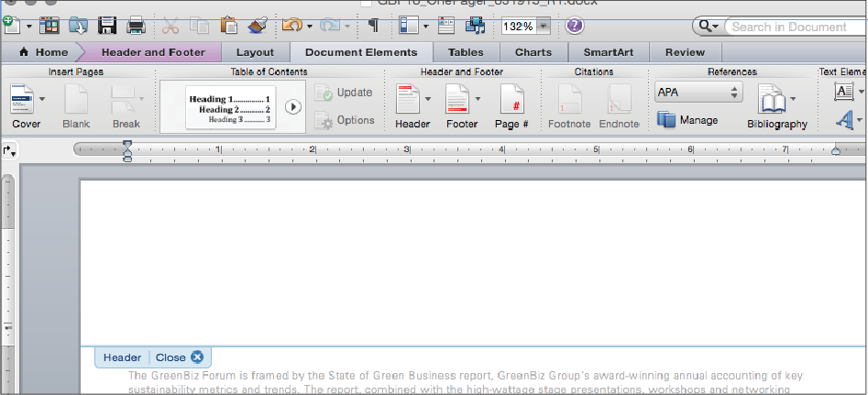This screenshot has height=395, width=868.
Task: Switch to the Header and Footer tab
Action: pyautogui.click(x=153, y=52)
